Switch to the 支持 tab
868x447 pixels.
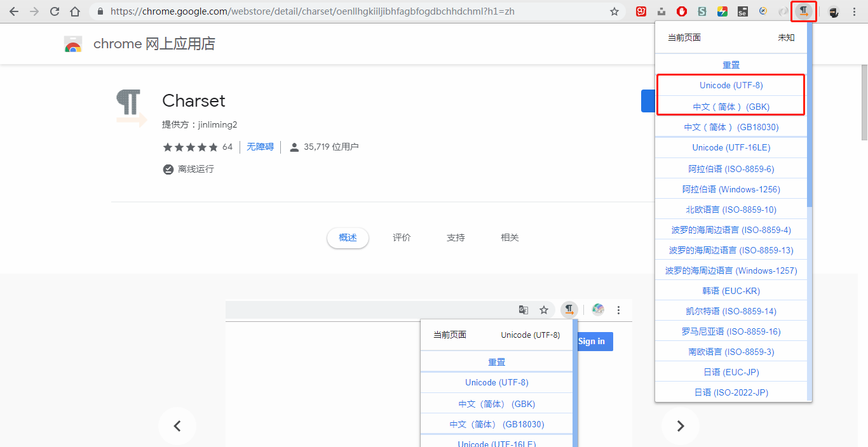pyautogui.click(x=456, y=237)
